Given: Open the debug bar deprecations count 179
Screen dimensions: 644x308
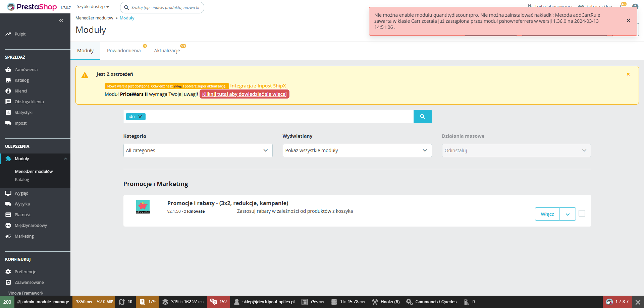Looking at the screenshot, I should pos(148,302).
